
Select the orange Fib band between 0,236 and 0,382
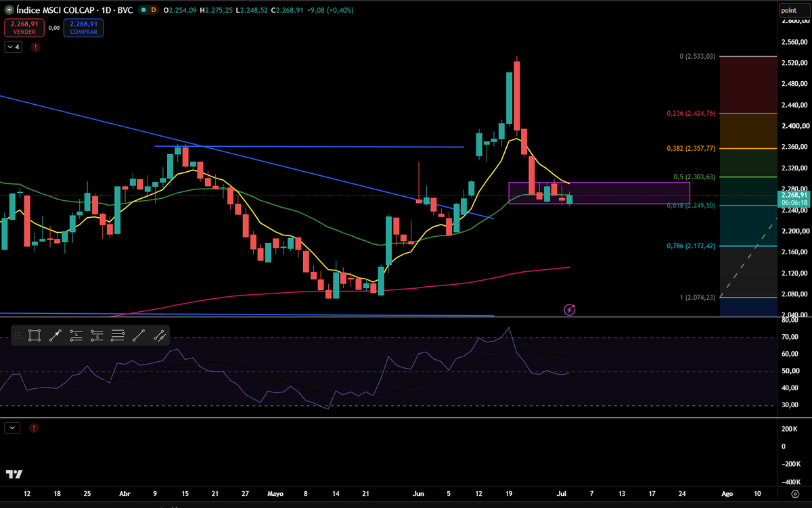pyautogui.click(x=748, y=131)
